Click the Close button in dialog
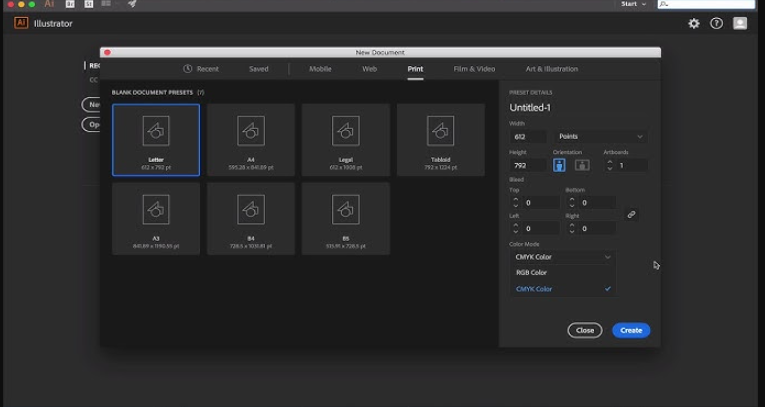This screenshot has height=407, width=765. click(x=585, y=330)
